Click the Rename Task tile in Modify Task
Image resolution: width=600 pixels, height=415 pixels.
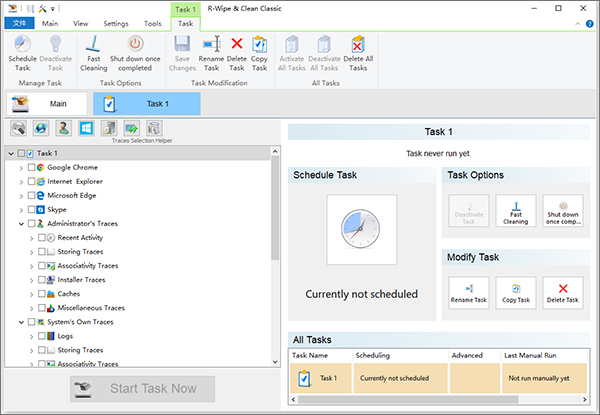coord(469,293)
